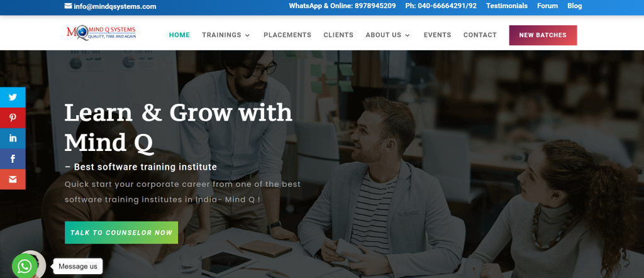Image resolution: width=644 pixels, height=278 pixels.
Task: Share on Facebook sidebar icon
Action: tap(13, 159)
